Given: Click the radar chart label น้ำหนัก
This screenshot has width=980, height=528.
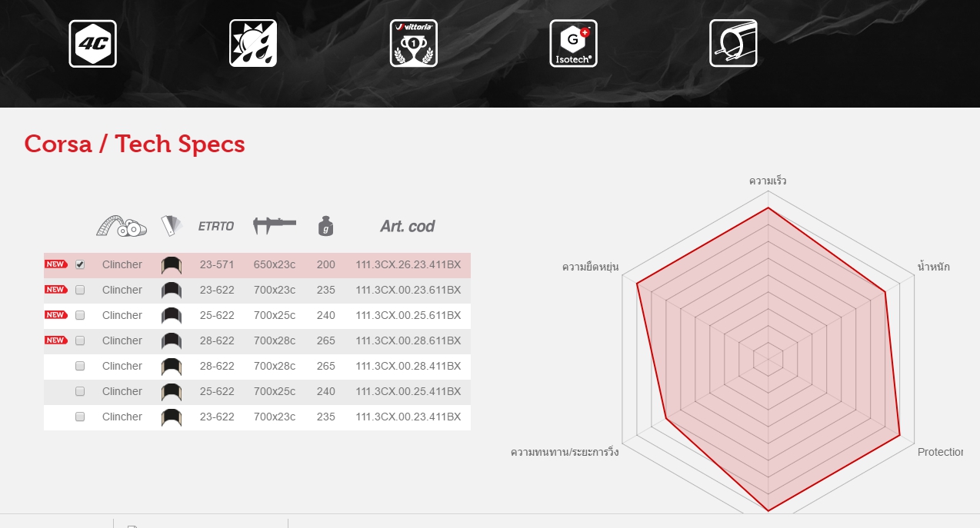Looking at the screenshot, I should coord(933,267).
